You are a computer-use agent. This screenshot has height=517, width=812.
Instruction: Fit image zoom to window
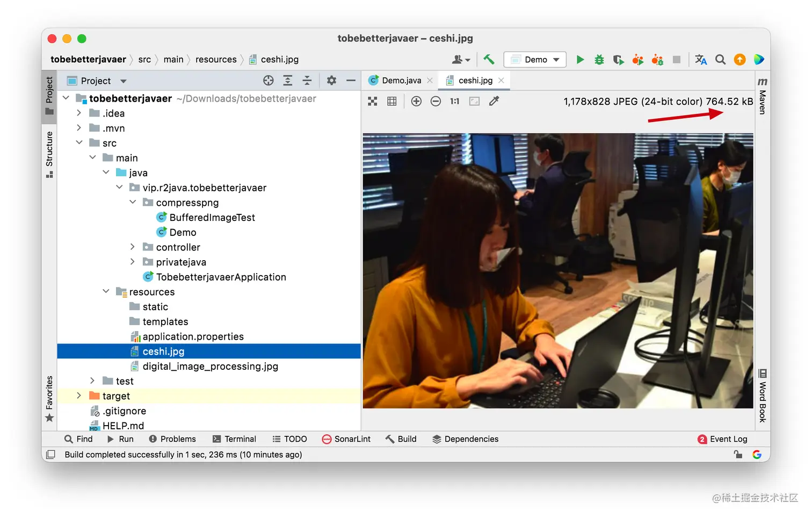[474, 101]
